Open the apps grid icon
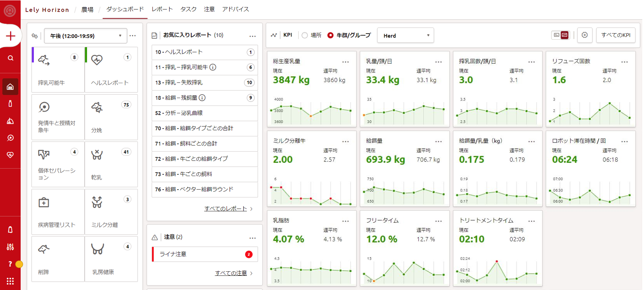The image size is (644, 290). click(10, 281)
